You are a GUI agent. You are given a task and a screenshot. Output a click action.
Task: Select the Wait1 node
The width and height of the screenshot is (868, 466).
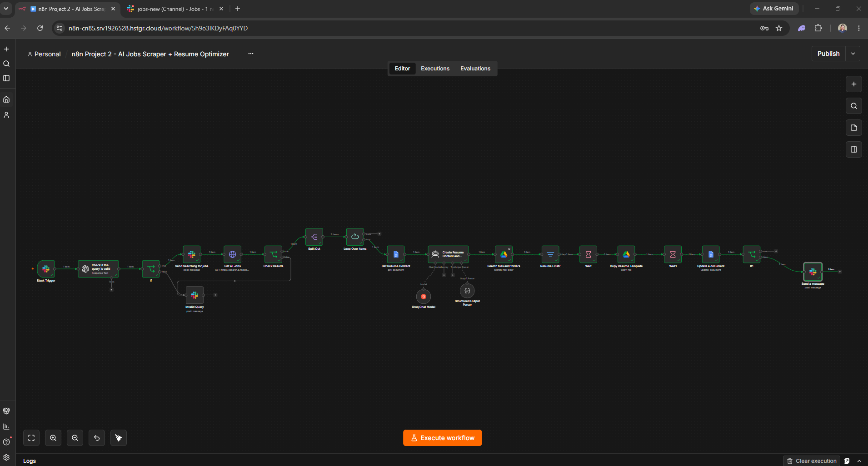tap(673, 254)
